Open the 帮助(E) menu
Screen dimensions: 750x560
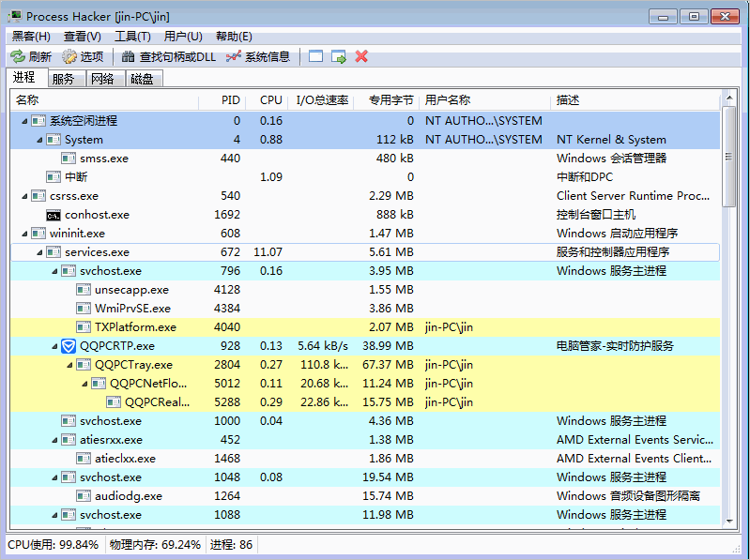[x=234, y=37]
